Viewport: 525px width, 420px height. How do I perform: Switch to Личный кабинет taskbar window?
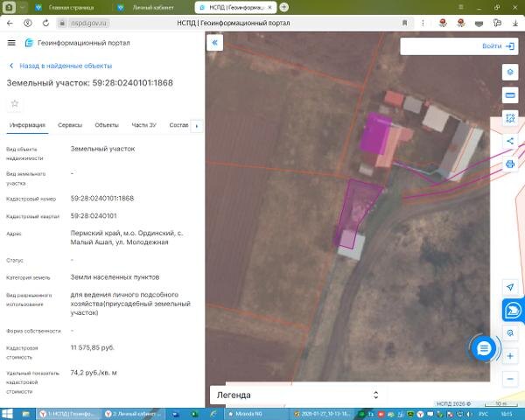tap(133, 414)
